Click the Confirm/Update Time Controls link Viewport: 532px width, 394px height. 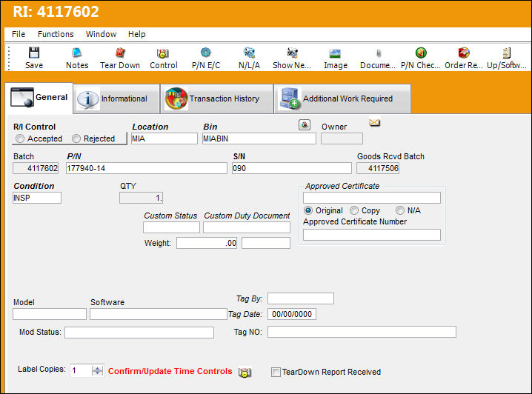[x=170, y=371]
